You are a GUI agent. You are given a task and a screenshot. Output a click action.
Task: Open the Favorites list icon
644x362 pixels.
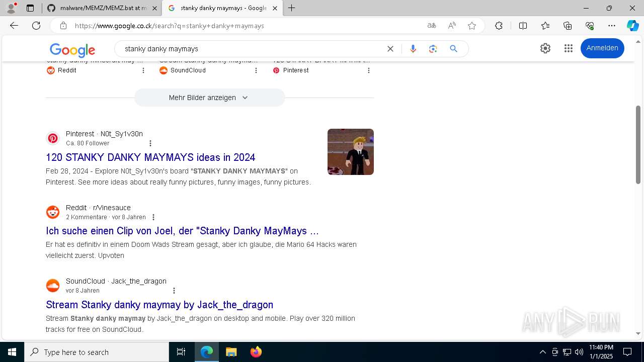[545, 26]
